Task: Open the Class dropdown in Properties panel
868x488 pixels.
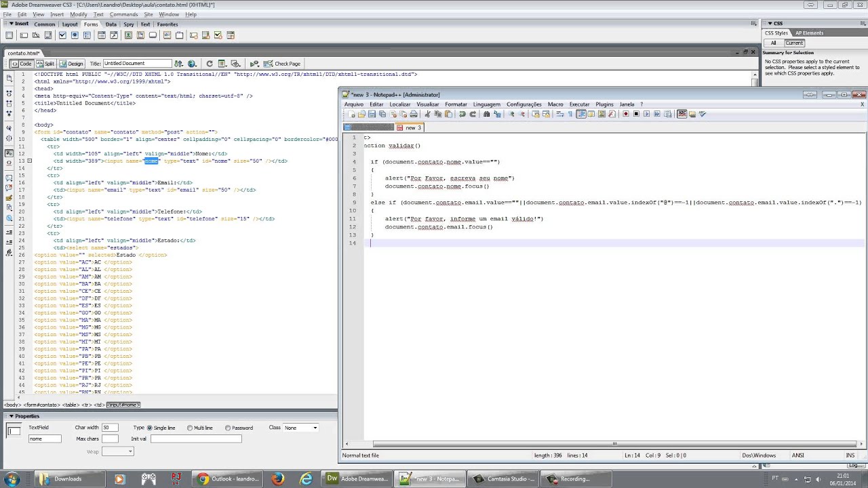Action: point(301,428)
